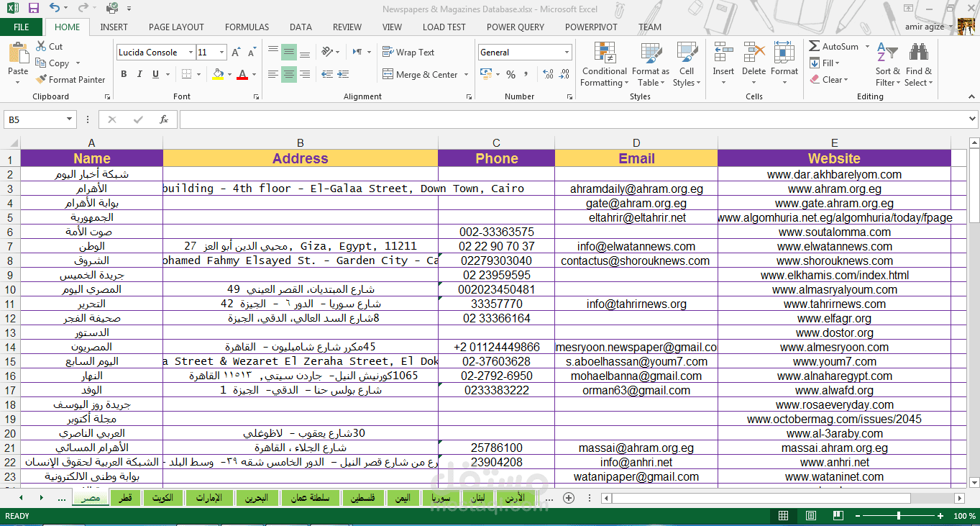Switch to the PAGE LAYOUT tab
This screenshot has width=980, height=526.
(176, 27)
